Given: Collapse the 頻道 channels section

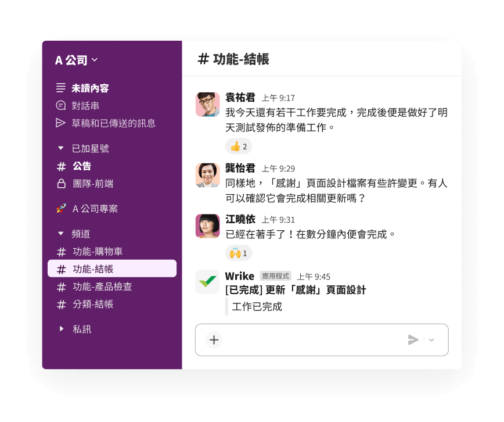Looking at the screenshot, I should (x=61, y=234).
